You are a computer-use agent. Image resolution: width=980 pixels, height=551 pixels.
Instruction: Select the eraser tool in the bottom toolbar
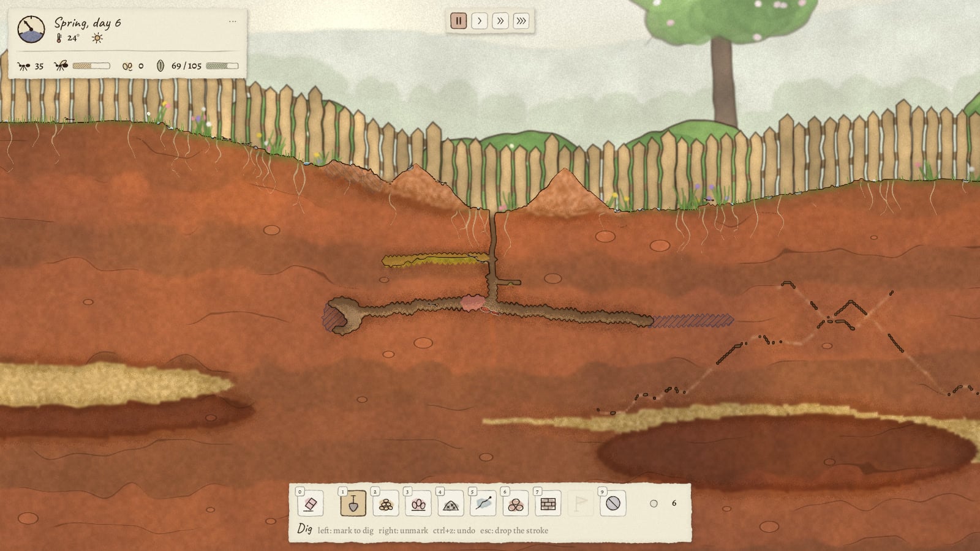[x=310, y=504]
